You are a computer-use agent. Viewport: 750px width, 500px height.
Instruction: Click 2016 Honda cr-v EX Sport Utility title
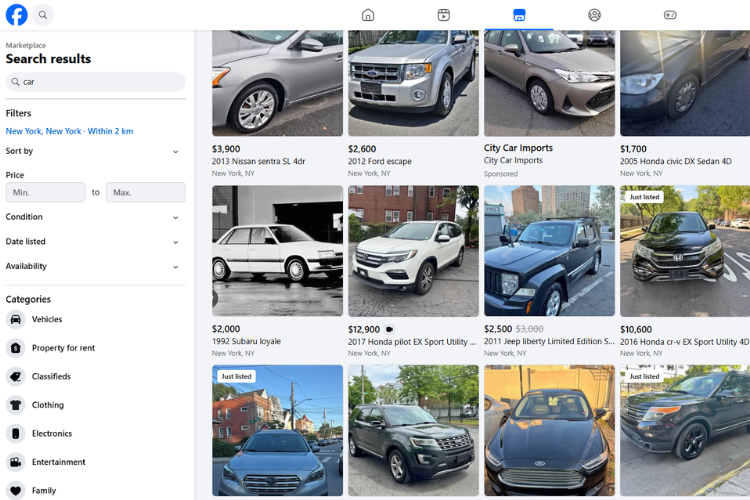coord(684,342)
